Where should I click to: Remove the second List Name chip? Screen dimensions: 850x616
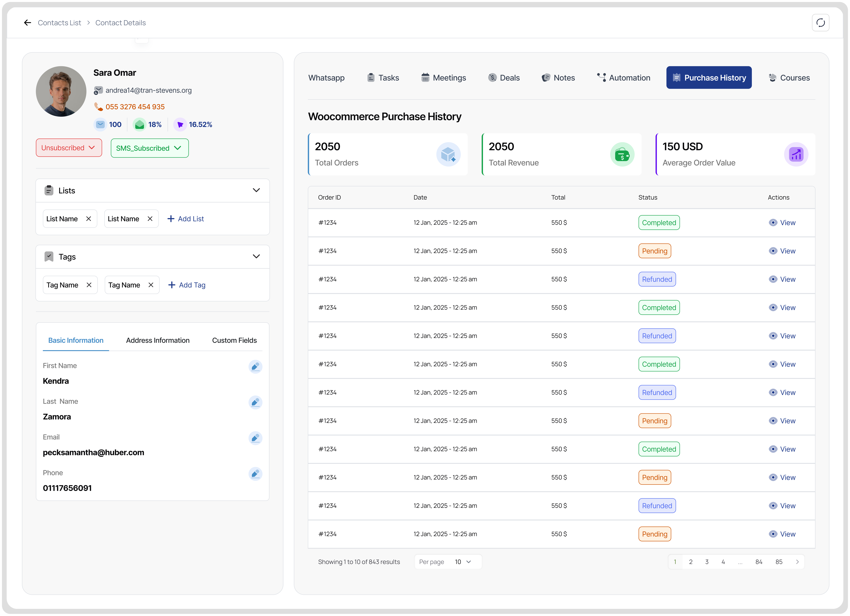150,219
